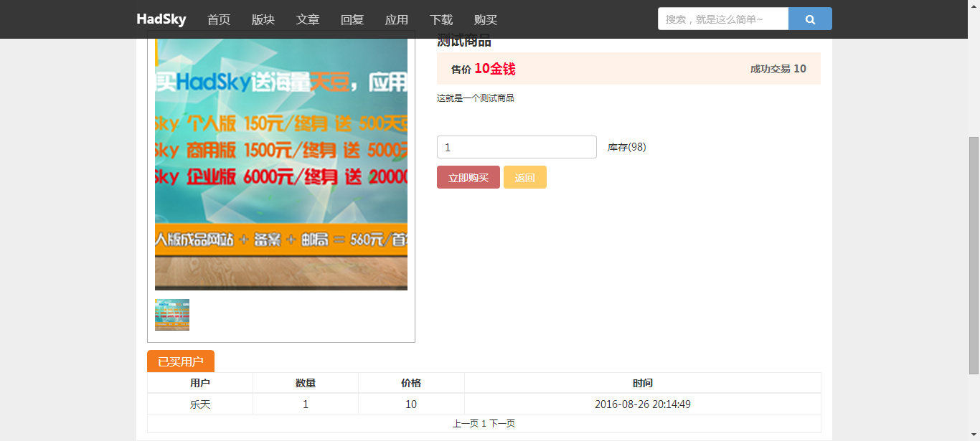
Task: Open the 回复 menu item
Action: pyautogui.click(x=352, y=20)
